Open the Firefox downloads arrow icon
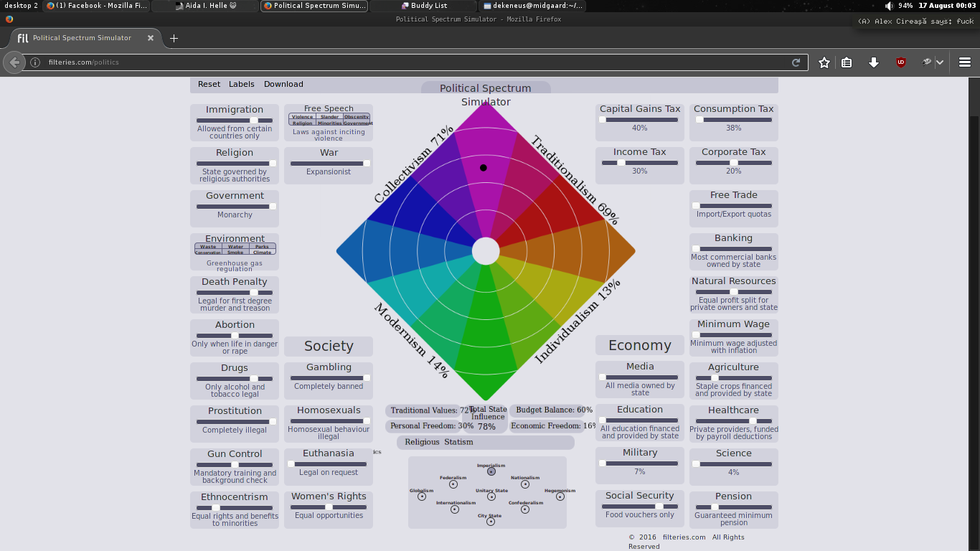This screenshot has height=551, width=980. [x=874, y=62]
